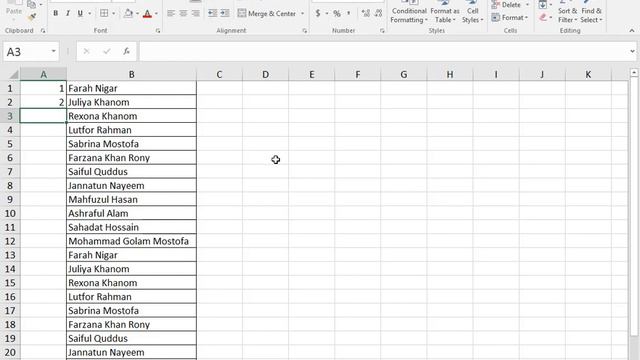Click the Copy icon

[31, 4]
